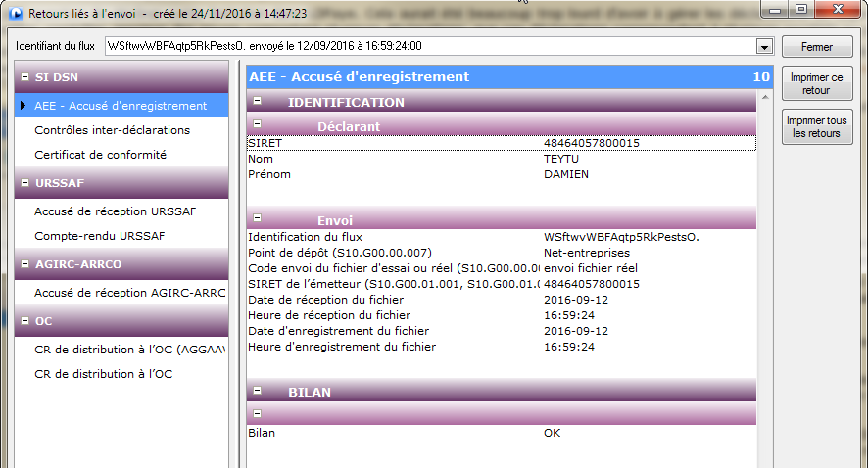The width and height of the screenshot is (868, 468).
Task: Click the Fermer button
Action: click(x=816, y=47)
